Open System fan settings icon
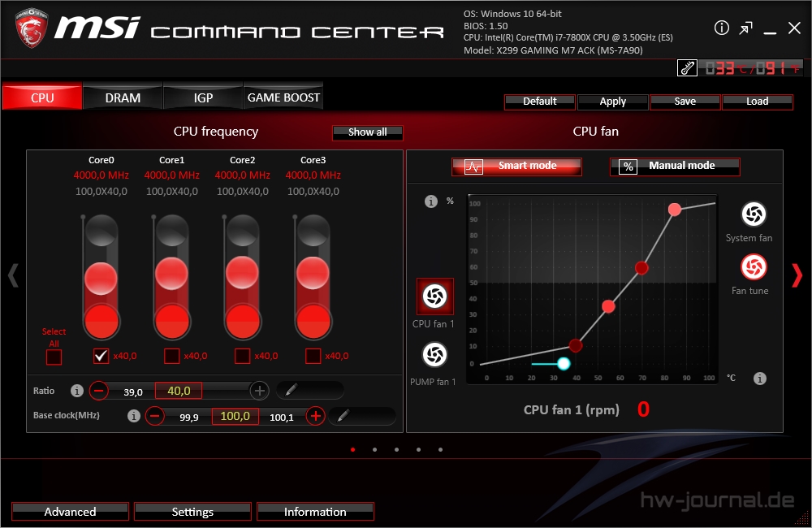This screenshot has height=528, width=812. pyautogui.click(x=754, y=214)
